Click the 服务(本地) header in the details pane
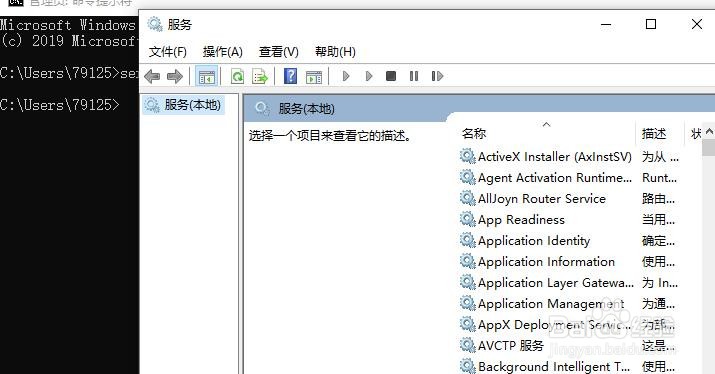The height and width of the screenshot is (374, 715). point(306,109)
